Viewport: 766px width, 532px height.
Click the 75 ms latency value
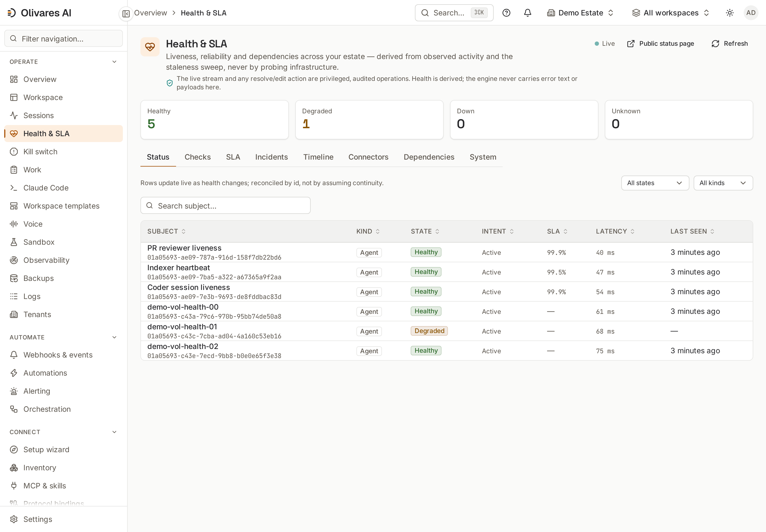605,351
